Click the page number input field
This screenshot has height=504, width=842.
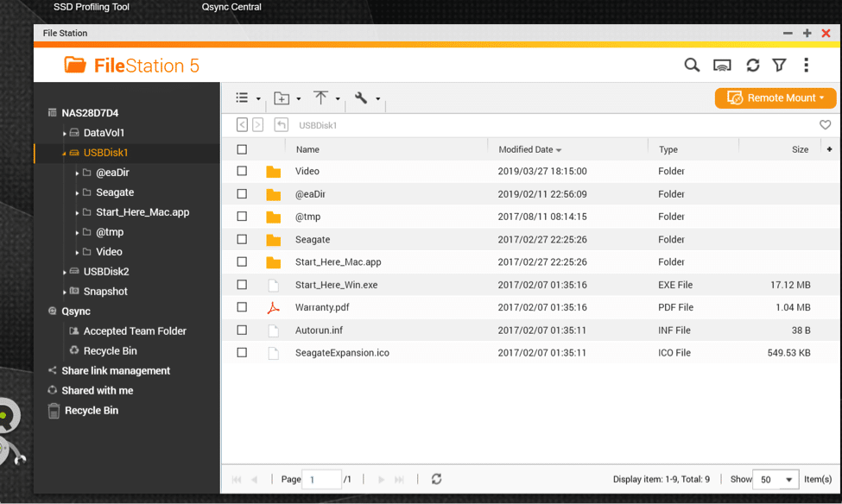(321, 479)
